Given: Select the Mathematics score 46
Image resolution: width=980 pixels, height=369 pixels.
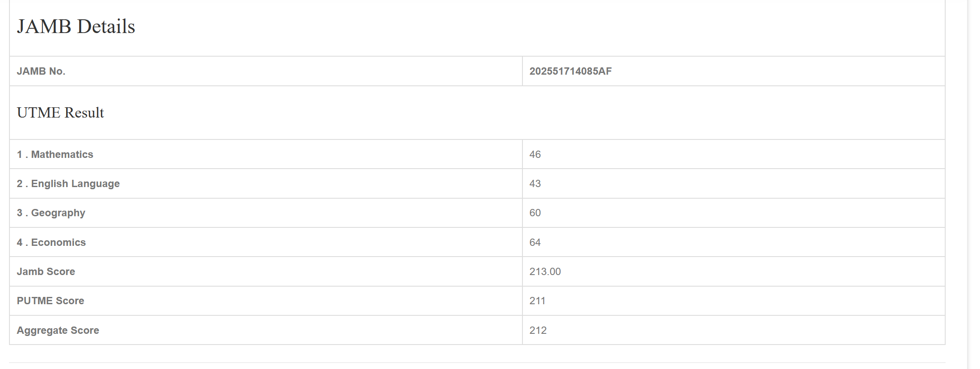Looking at the screenshot, I should 535,154.
